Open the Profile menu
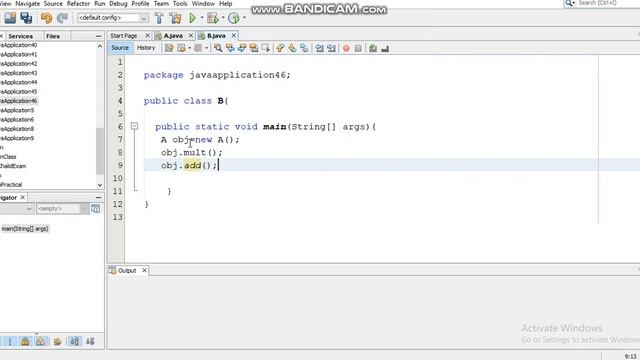Screen dimensions: 640x360 (140, 4)
